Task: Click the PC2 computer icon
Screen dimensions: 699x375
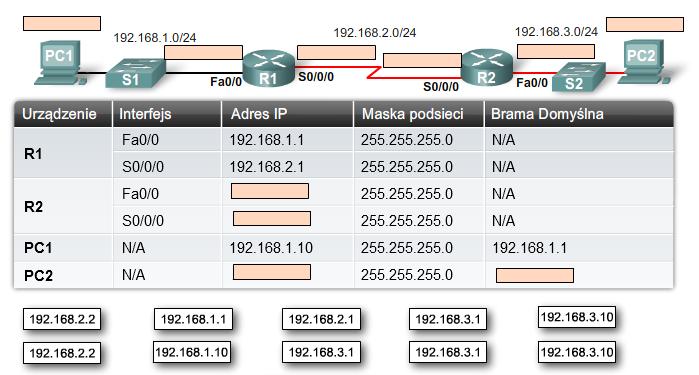Action: (x=643, y=62)
